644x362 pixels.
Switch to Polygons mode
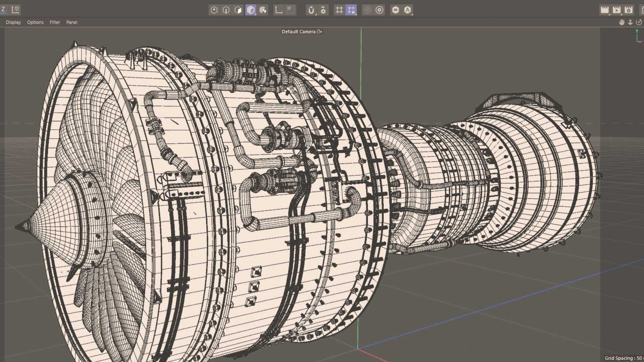click(x=238, y=10)
